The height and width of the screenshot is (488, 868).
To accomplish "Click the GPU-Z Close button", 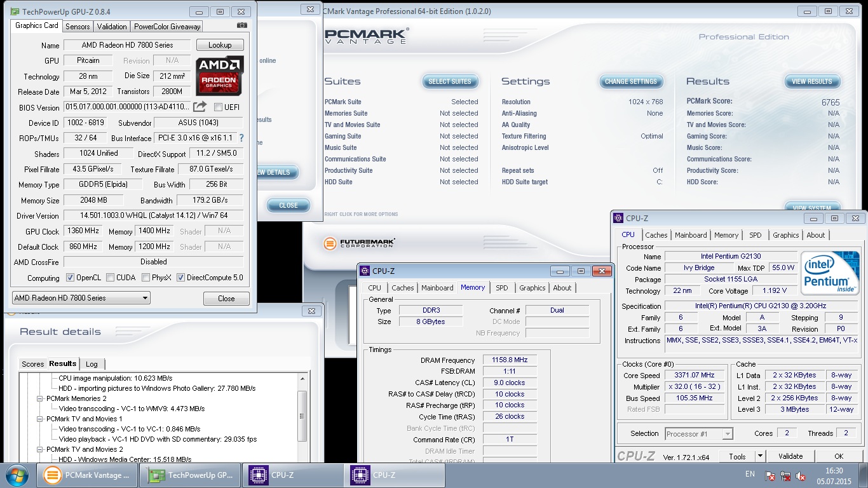I will [x=226, y=299].
